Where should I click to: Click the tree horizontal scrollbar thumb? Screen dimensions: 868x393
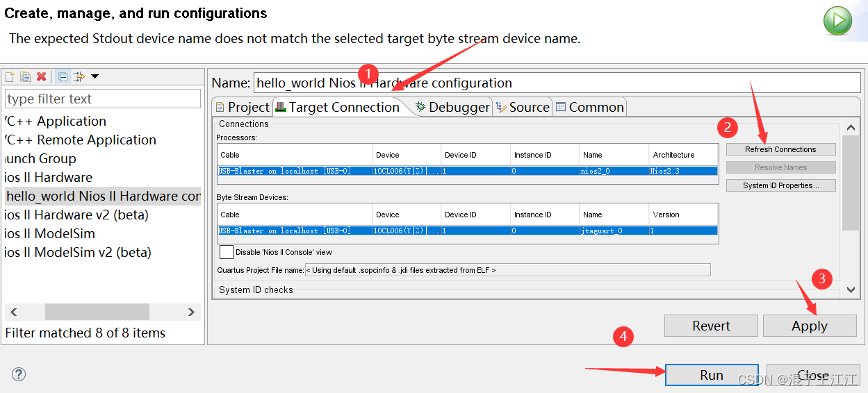pos(97,312)
